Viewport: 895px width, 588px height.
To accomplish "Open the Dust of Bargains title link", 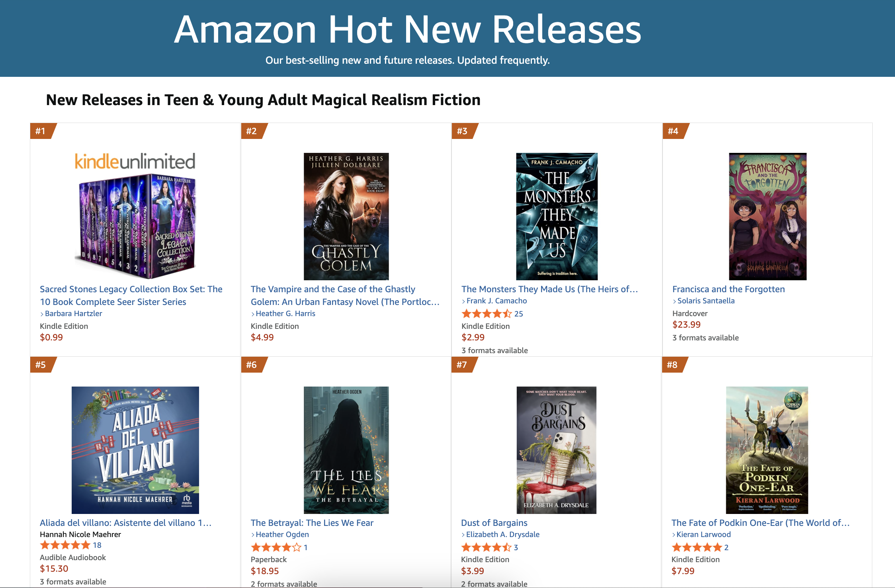I will (x=494, y=523).
